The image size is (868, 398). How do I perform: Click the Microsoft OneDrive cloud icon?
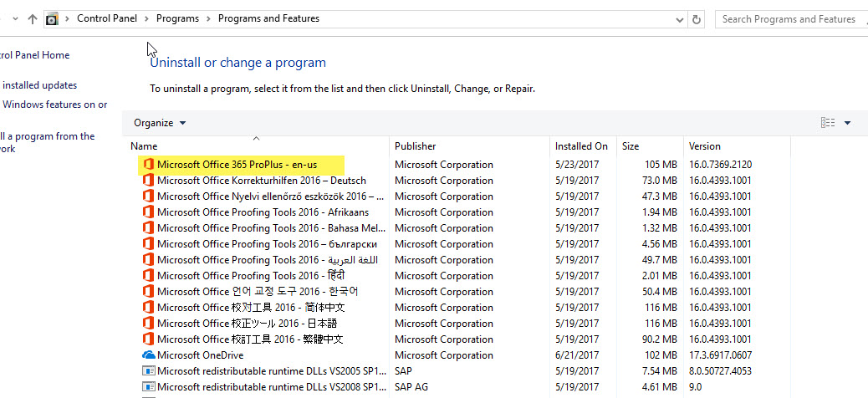pos(148,355)
